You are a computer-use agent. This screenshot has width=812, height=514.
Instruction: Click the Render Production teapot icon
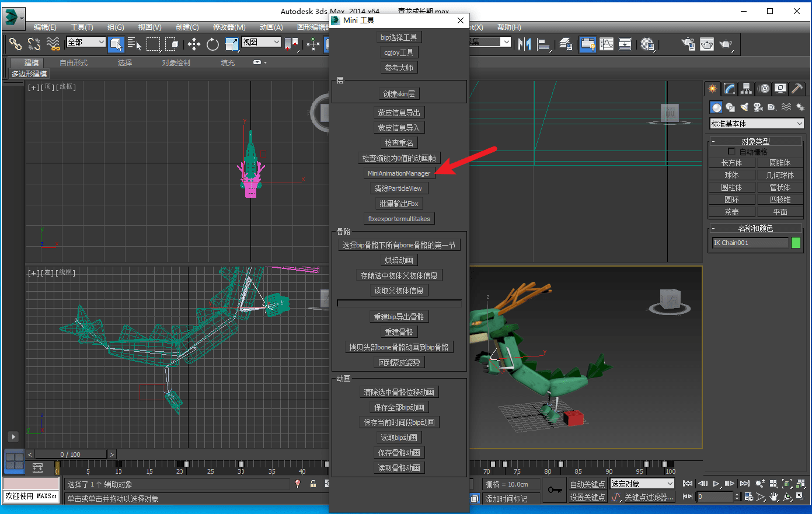(726, 44)
